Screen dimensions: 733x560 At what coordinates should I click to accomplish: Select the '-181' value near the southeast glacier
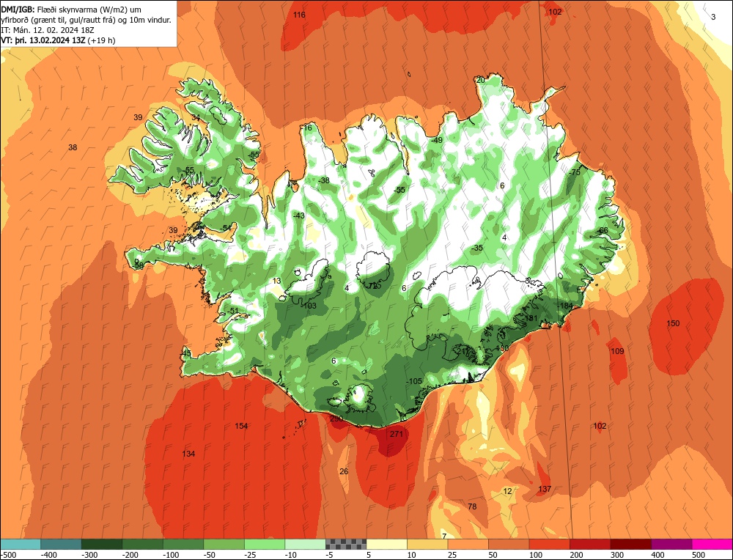[530, 318]
